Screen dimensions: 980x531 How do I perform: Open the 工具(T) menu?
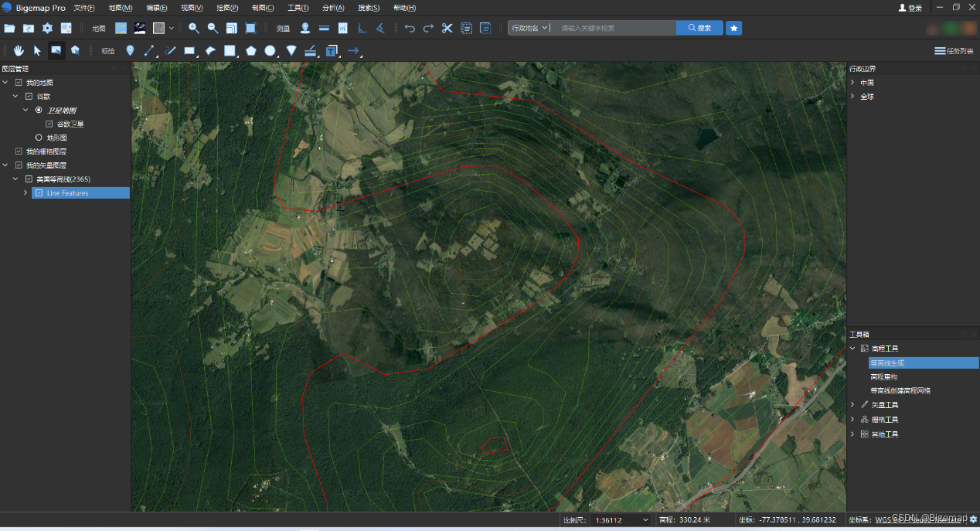(x=298, y=8)
